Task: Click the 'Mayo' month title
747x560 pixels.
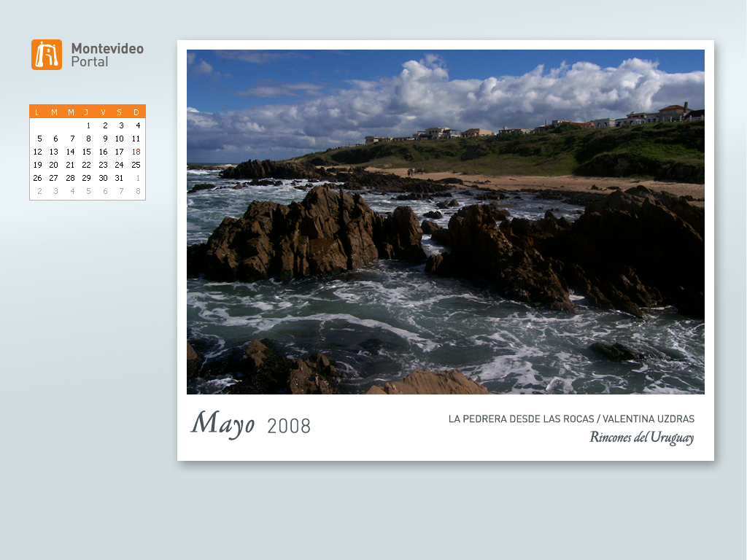Action: point(222,424)
